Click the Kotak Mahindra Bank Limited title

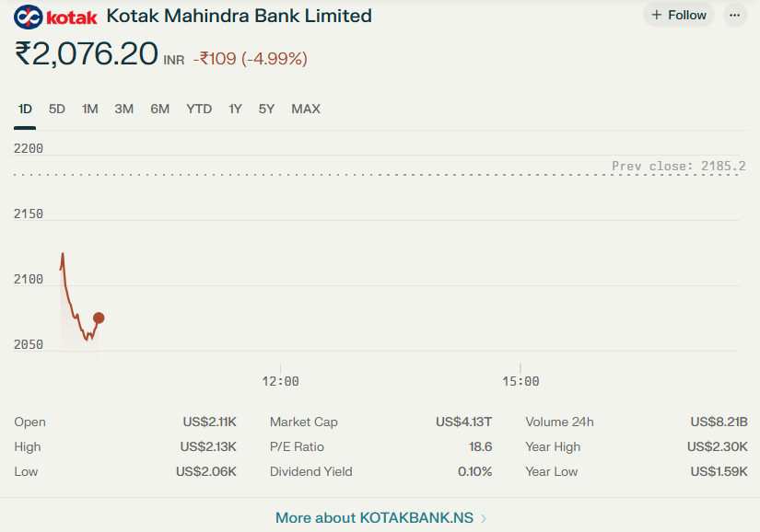pyautogui.click(x=239, y=16)
